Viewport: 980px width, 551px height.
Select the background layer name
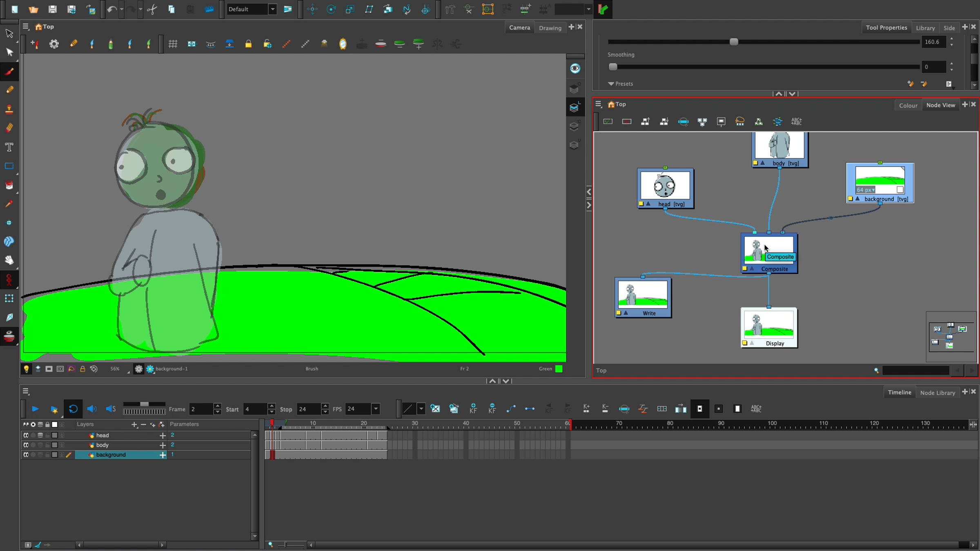click(111, 455)
